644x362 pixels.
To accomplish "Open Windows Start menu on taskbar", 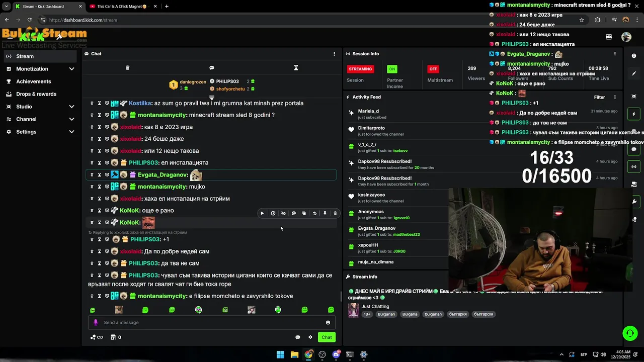I will click(280, 354).
